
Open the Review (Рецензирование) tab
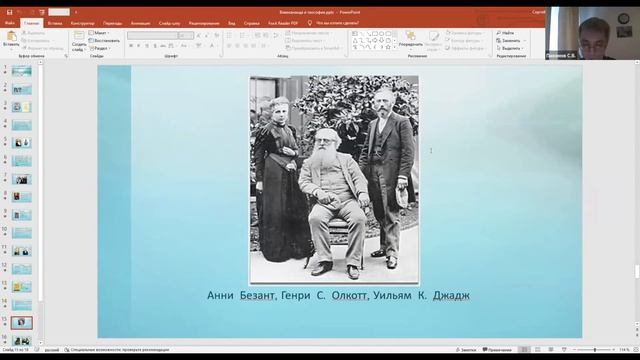pyautogui.click(x=204, y=23)
